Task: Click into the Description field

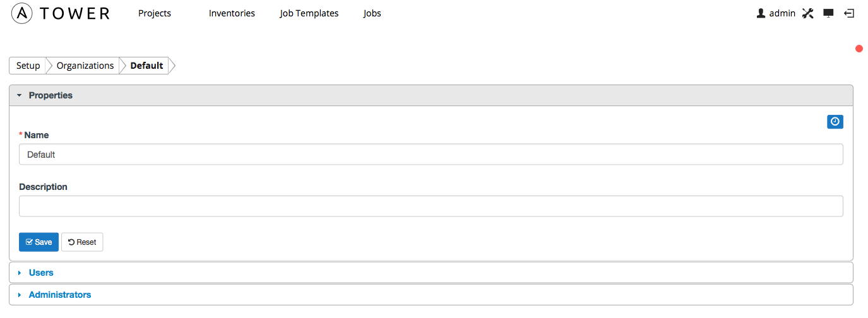Action: [x=431, y=206]
